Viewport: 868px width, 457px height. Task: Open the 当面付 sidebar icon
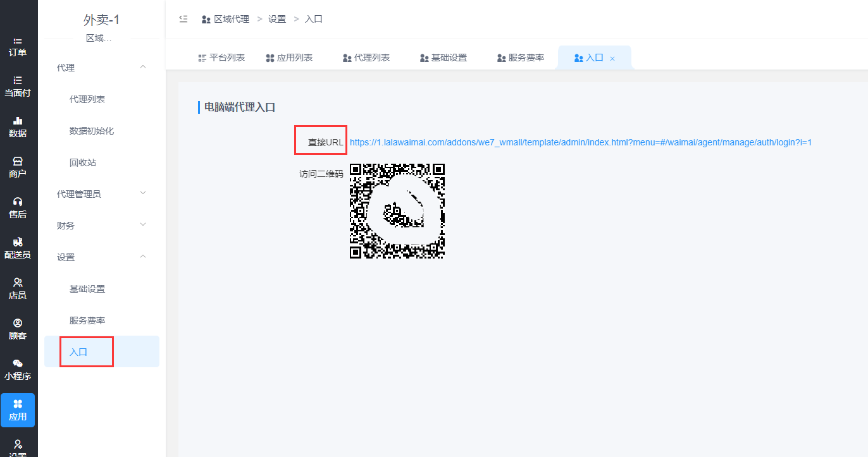point(18,80)
